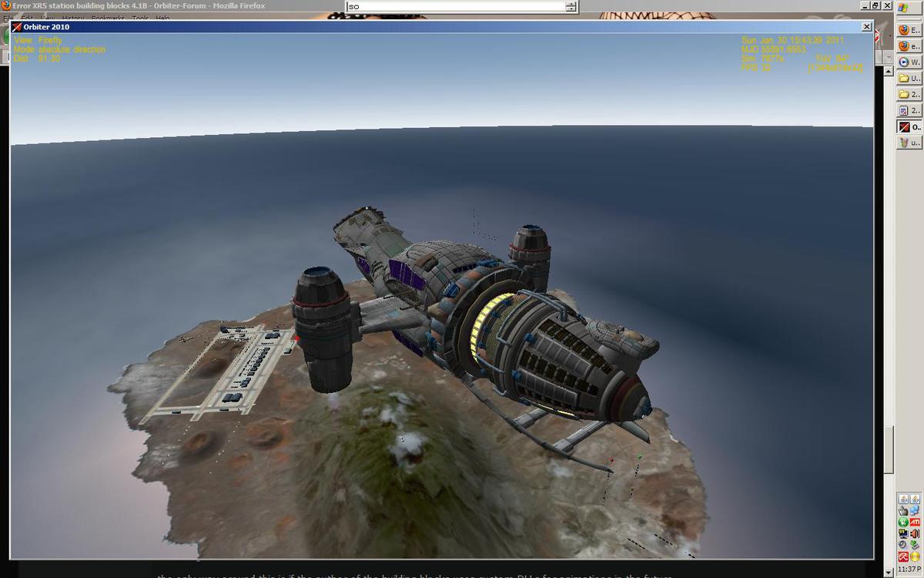Close the Orbiter 2010 window
This screenshot has width=924, height=578.
pos(866,27)
